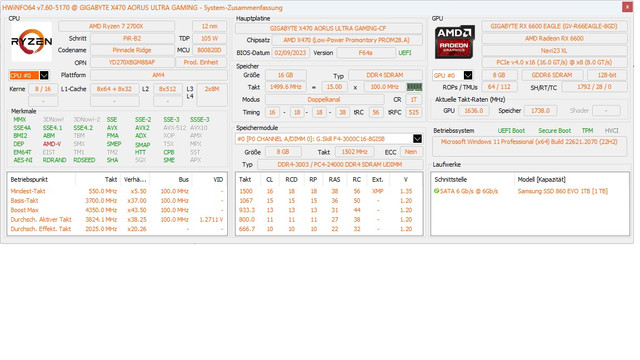
Task: Close the HWiNFO64 summary window
Action: [627, 7]
